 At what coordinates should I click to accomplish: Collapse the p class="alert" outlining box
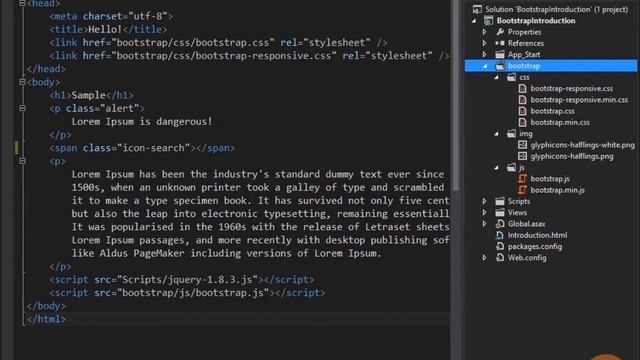22,108
